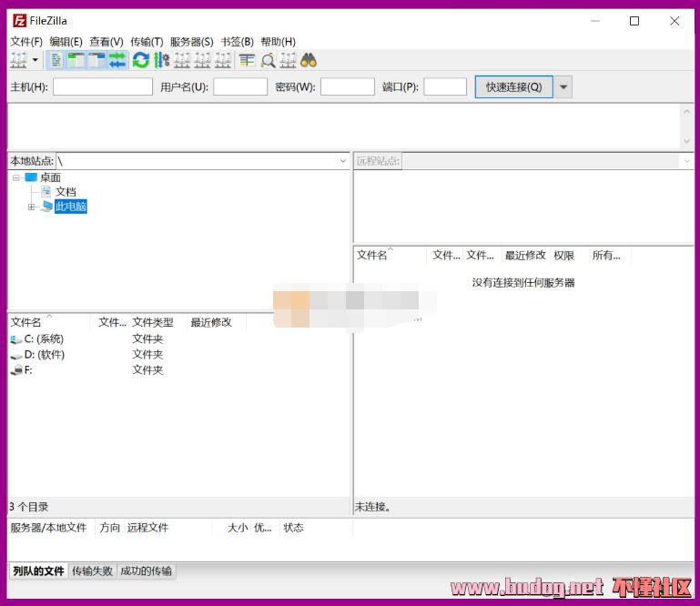Image resolution: width=700 pixels, height=606 pixels.
Task: Click the 主机(H) input field
Action: pos(103,86)
